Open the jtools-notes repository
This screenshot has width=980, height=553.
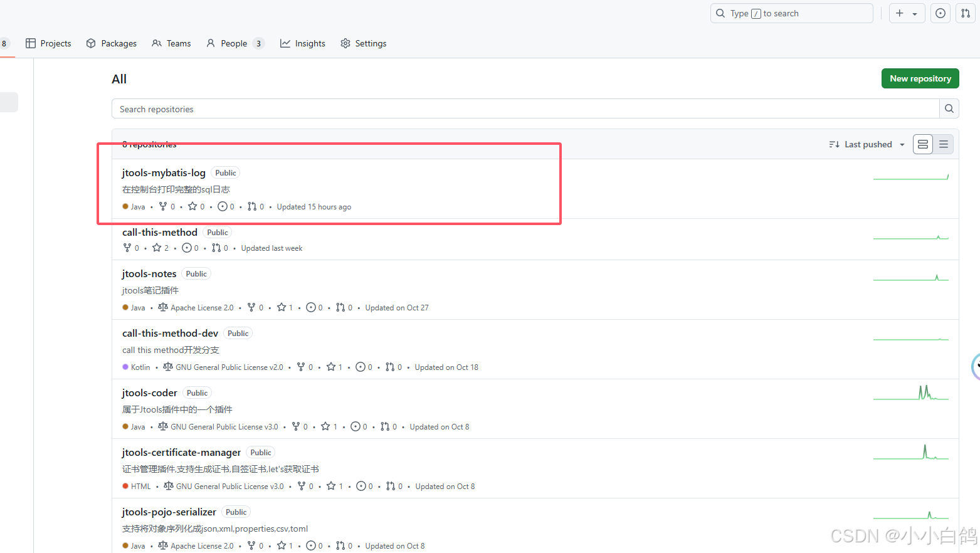(x=149, y=273)
